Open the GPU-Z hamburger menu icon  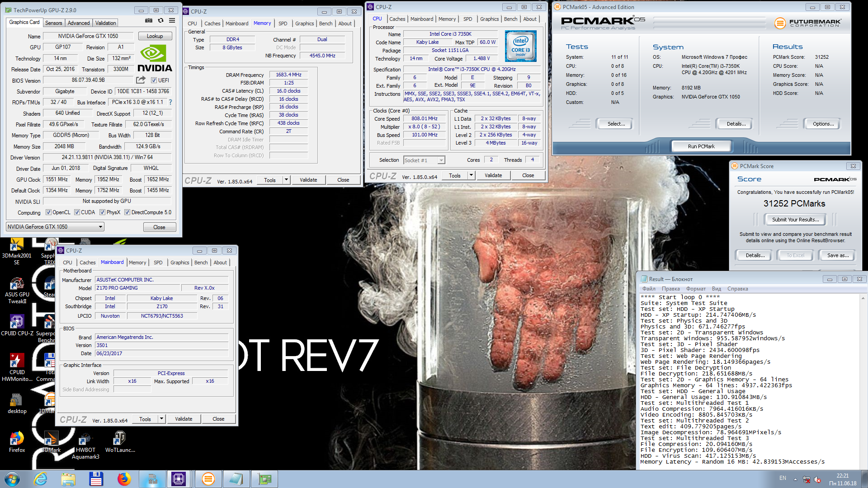(172, 21)
